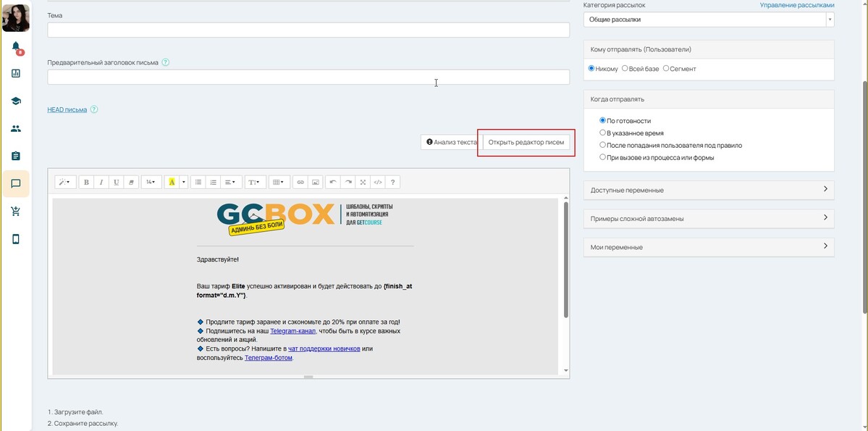Open the font size 14 dropdown
The height and width of the screenshot is (431, 868).
pyautogui.click(x=151, y=183)
